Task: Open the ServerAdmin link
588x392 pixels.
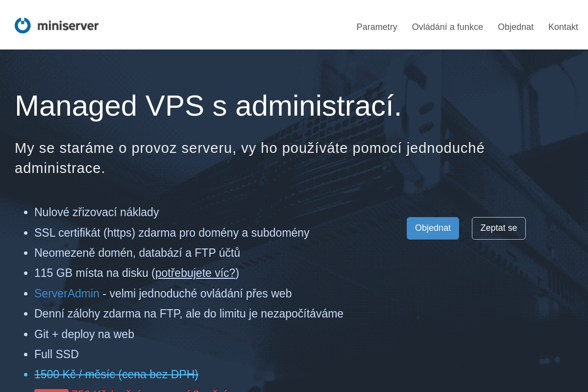Action: (67, 293)
